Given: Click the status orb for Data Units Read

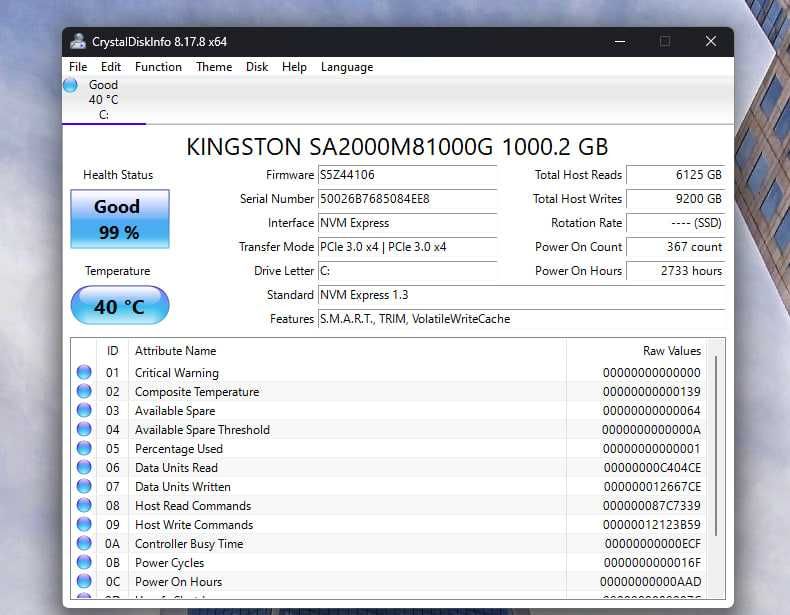Looking at the screenshot, I should (x=84, y=467).
